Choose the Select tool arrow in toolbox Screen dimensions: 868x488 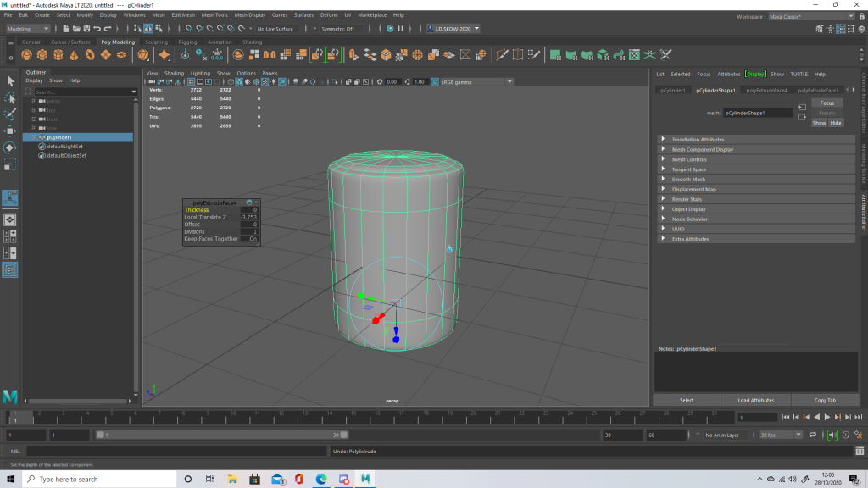tap(11, 80)
